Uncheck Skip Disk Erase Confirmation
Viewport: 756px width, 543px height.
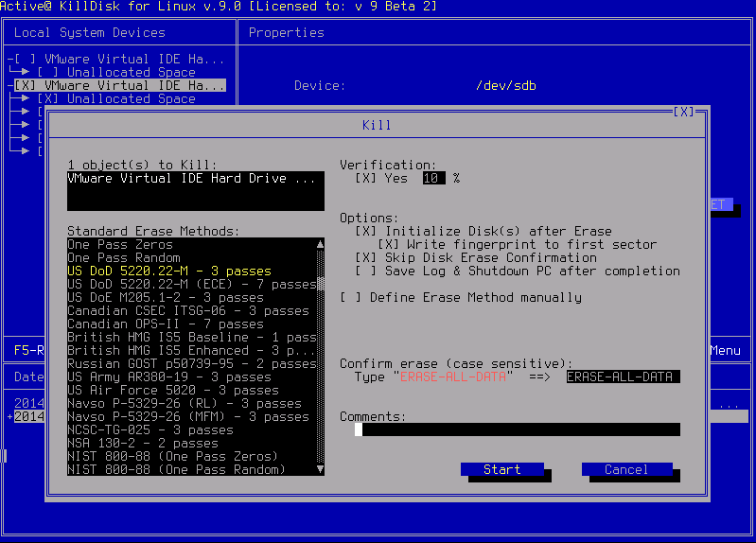365,257
